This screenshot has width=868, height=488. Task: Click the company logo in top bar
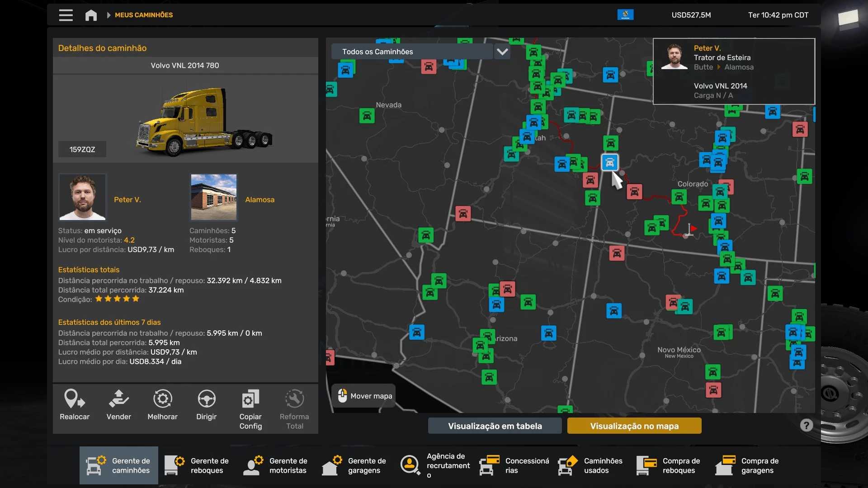click(625, 15)
